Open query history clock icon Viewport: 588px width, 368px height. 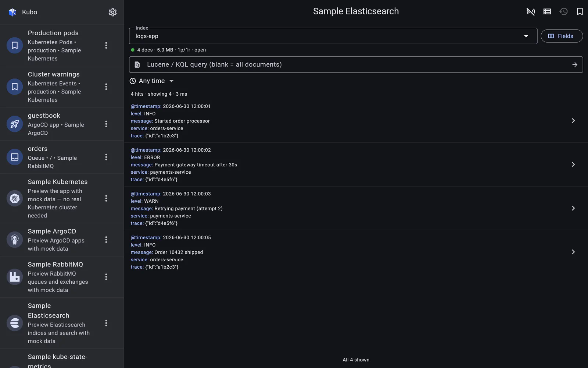pyautogui.click(x=563, y=11)
